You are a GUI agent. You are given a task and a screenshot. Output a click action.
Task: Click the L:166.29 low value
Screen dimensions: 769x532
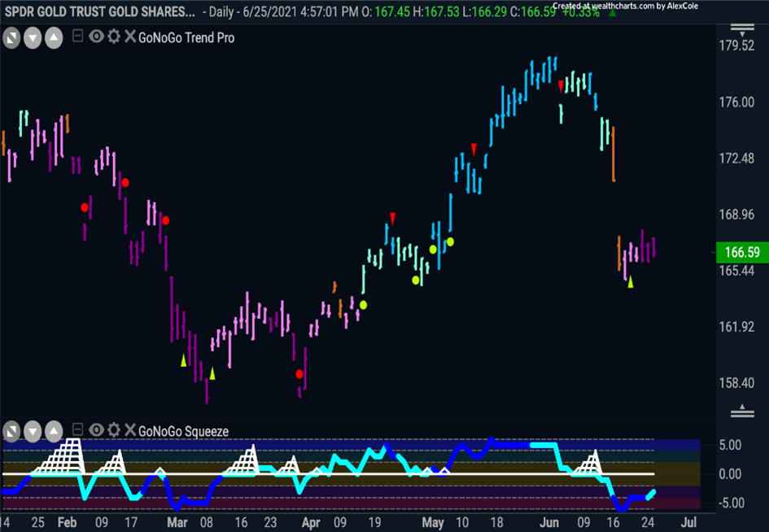pos(486,11)
